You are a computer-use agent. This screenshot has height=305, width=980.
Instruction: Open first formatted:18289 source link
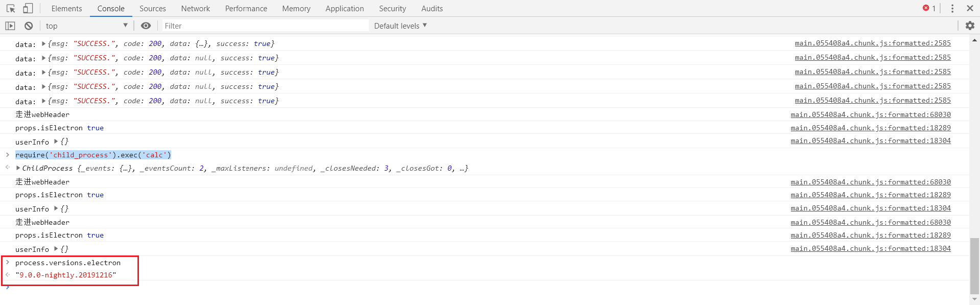[x=871, y=128]
